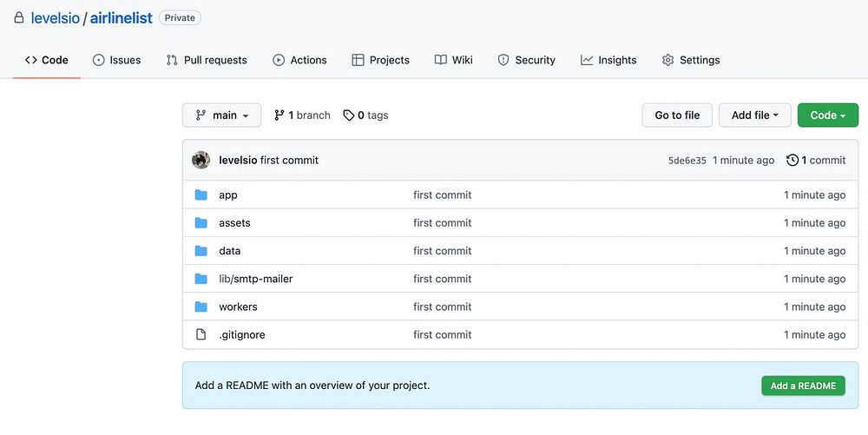Click the Wiki book icon
Viewport: 868px width, 435px height.
441,60
